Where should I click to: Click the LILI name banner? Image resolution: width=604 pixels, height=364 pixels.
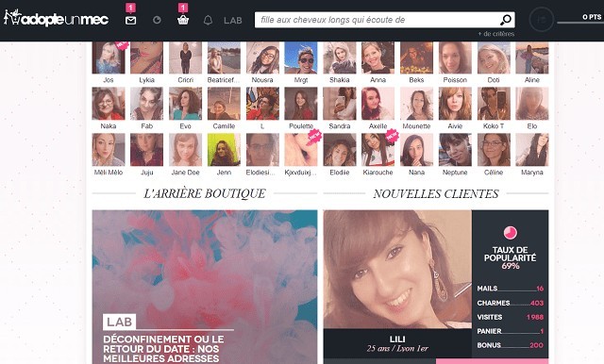click(x=397, y=339)
